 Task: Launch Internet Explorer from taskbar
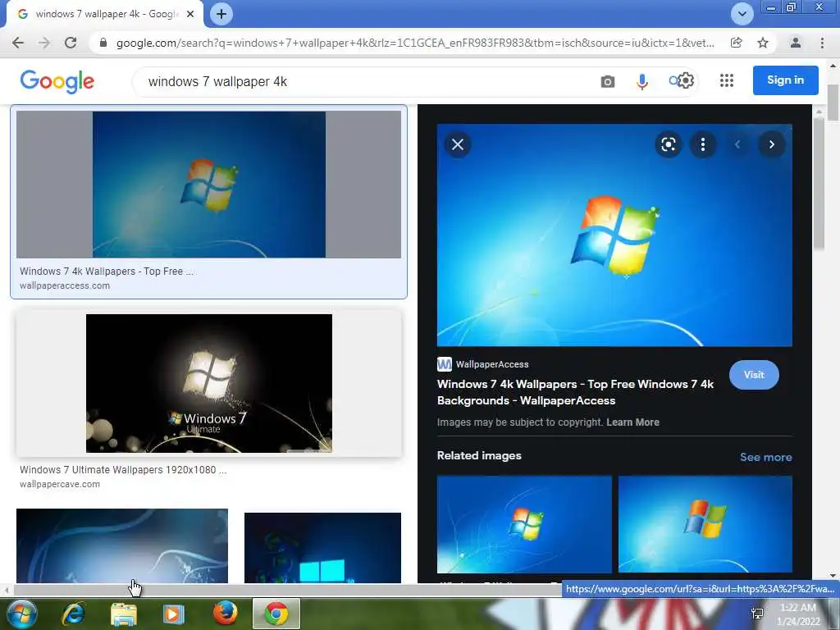pos(73,614)
